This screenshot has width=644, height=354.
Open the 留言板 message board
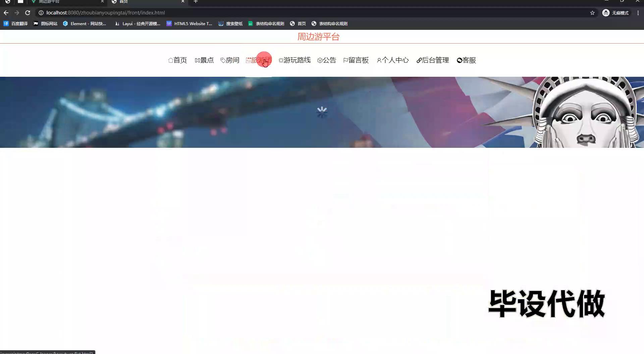[x=356, y=60]
